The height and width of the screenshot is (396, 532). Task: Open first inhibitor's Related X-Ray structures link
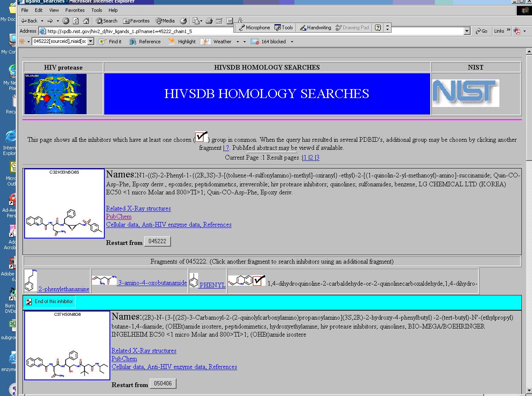pyautogui.click(x=138, y=208)
